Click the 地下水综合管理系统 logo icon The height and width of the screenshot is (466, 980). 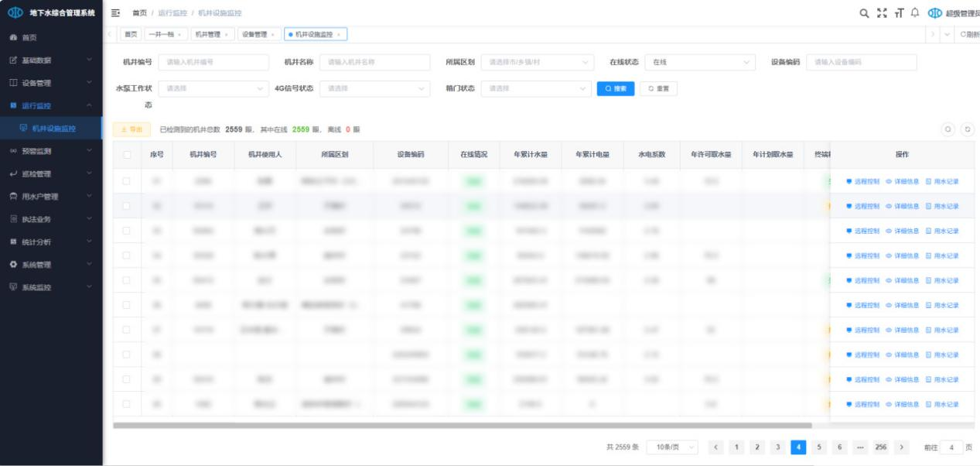15,13
